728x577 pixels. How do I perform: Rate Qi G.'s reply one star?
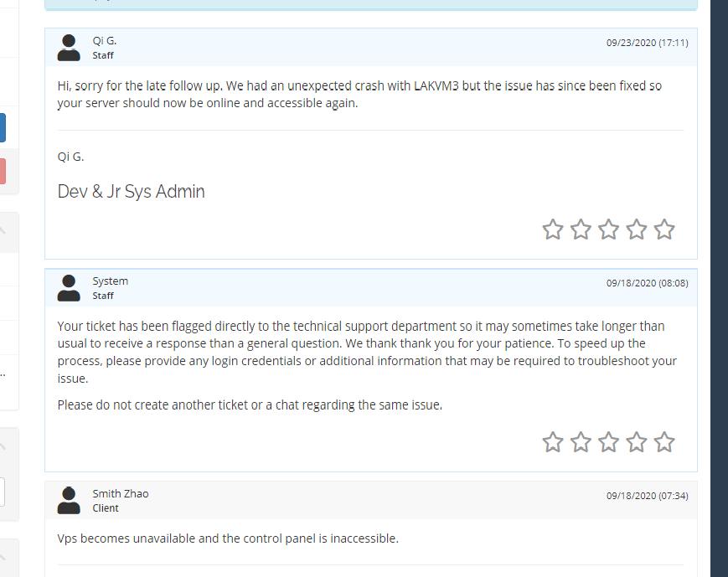click(x=553, y=229)
